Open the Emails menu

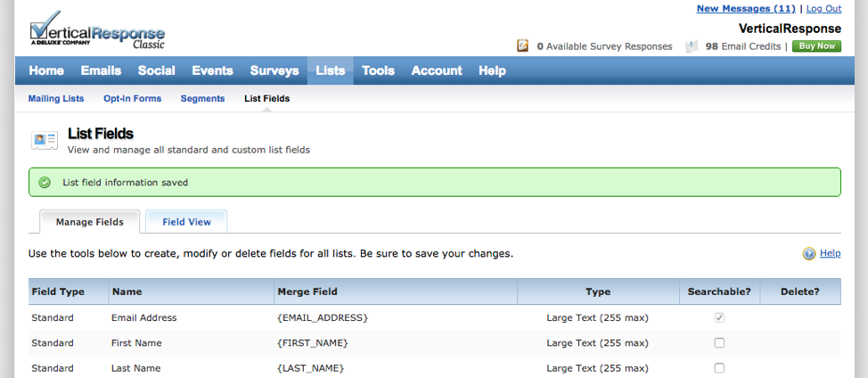pos(101,70)
